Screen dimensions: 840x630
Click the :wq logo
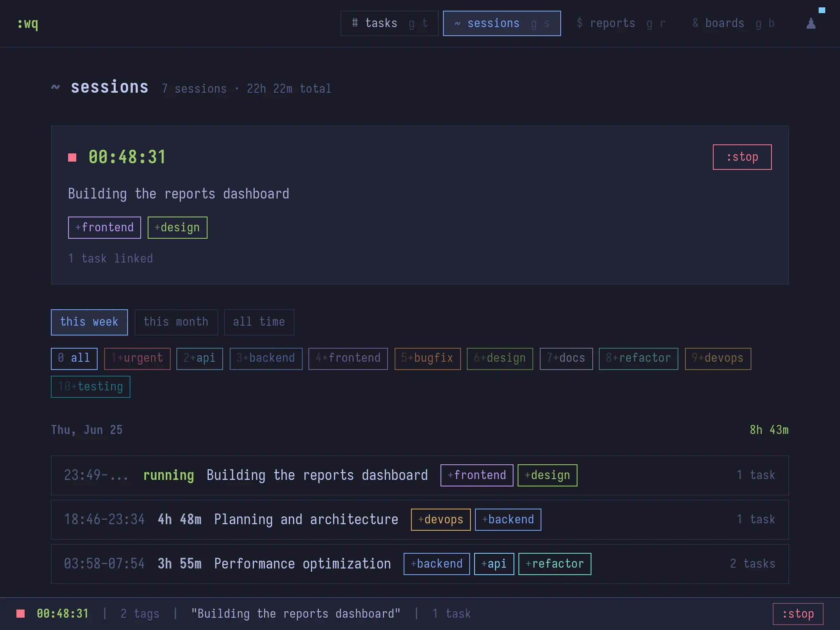28,24
